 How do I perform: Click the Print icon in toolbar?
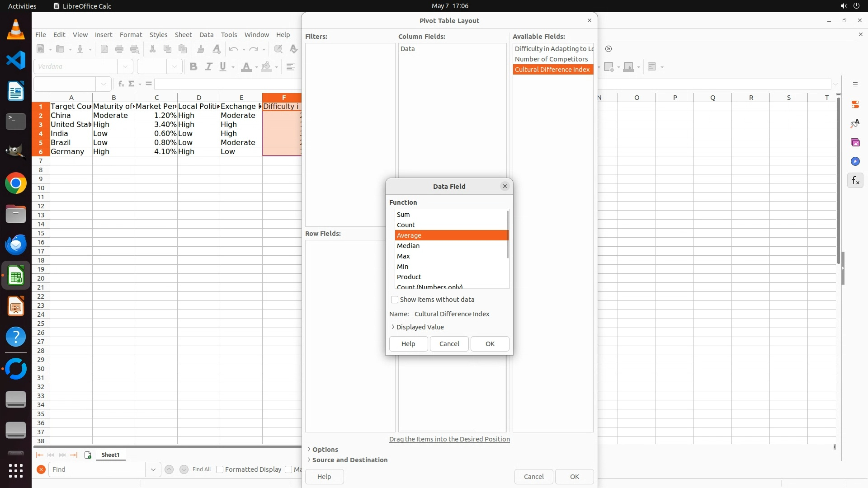pyautogui.click(x=119, y=49)
